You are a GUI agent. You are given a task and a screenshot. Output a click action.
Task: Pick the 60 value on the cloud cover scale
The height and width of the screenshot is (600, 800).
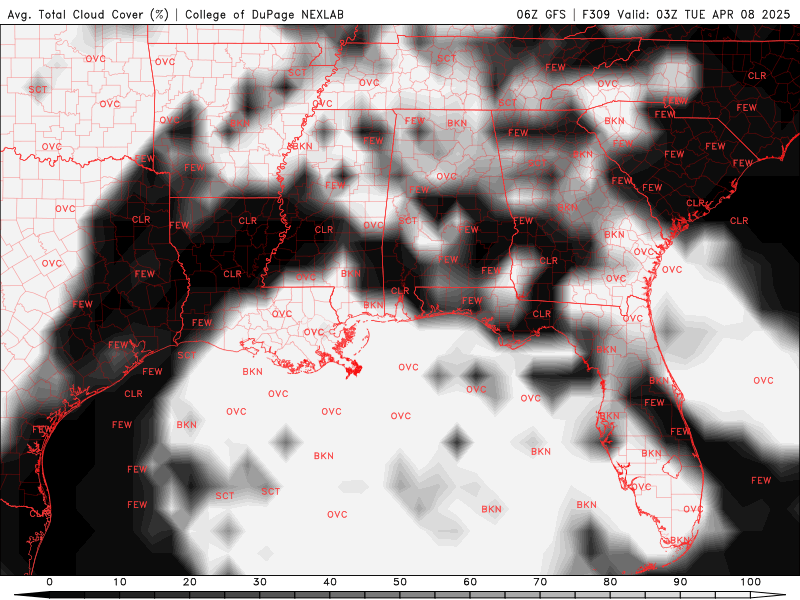click(x=470, y=582)
